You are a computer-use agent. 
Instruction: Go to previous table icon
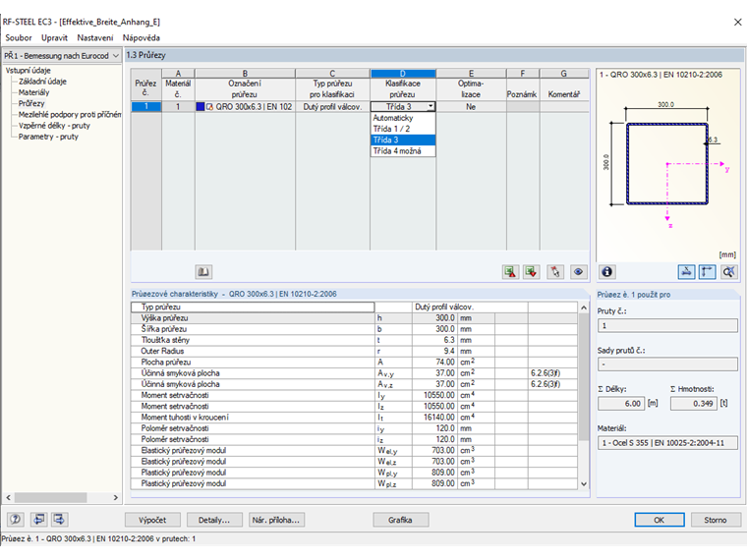pos(38,519)
